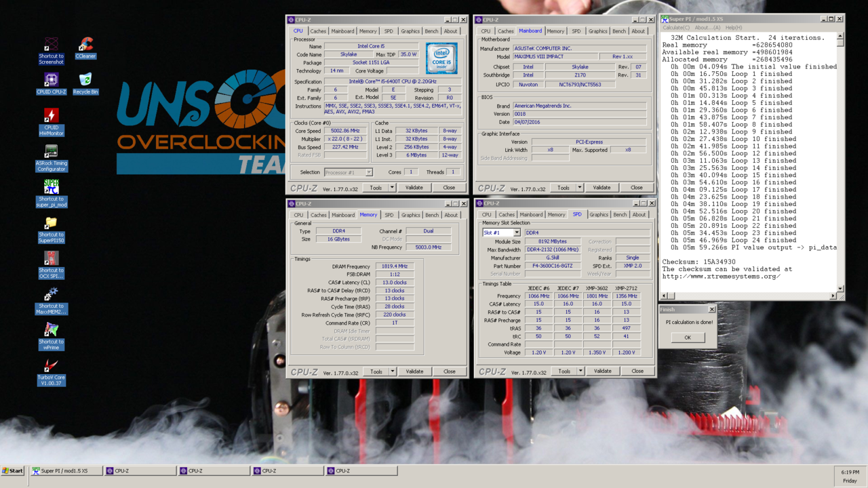This screenshot has width=868, height=488.
Task: Click the taskbar clock showing 6:19 PM
Action: click(x=850, y=472)
